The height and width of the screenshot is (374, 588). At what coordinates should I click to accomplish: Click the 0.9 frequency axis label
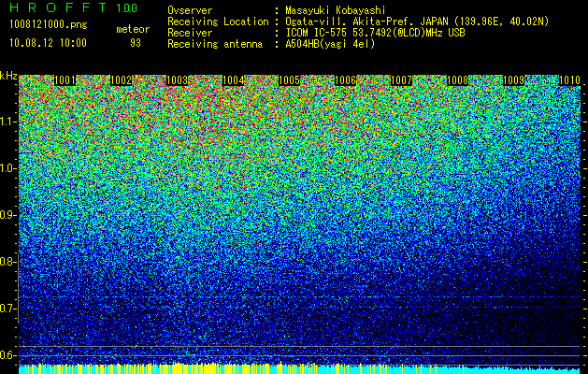(7, 215)
